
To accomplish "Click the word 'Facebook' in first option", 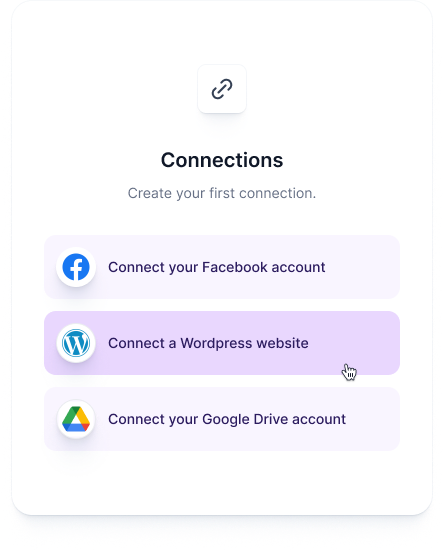I will (235, 267).
